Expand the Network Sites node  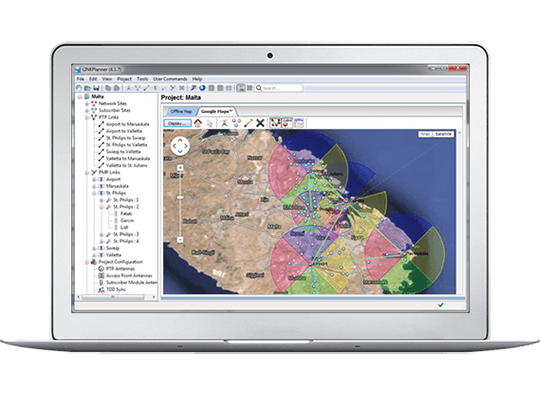[x=87, y=104]
